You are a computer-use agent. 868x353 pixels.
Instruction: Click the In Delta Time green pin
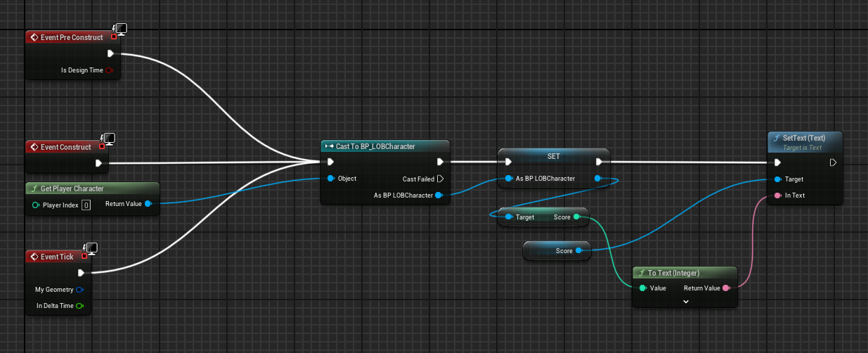[x=79, y=306]
